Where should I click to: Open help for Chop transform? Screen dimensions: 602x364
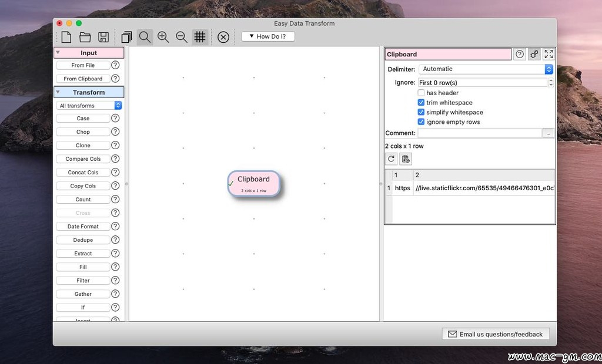click(115, 132)
